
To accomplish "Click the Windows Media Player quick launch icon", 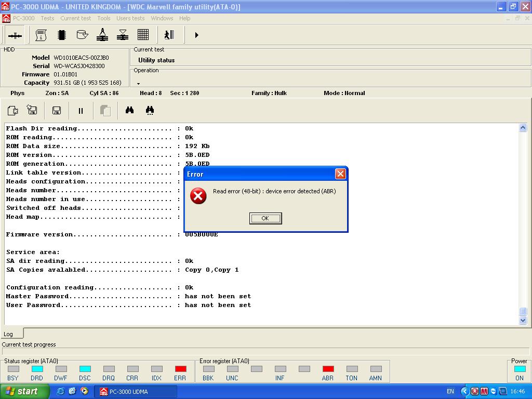I will pyautogui.click(x=84, y=391).
